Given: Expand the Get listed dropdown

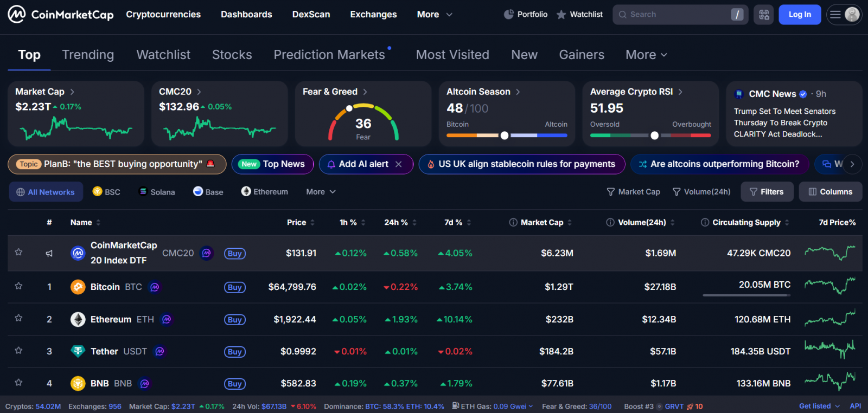Looking at the screenshot, I should 819,406.
